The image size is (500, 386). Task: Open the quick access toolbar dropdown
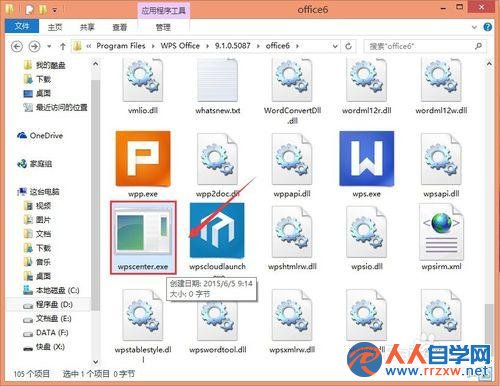coord(54,11)
